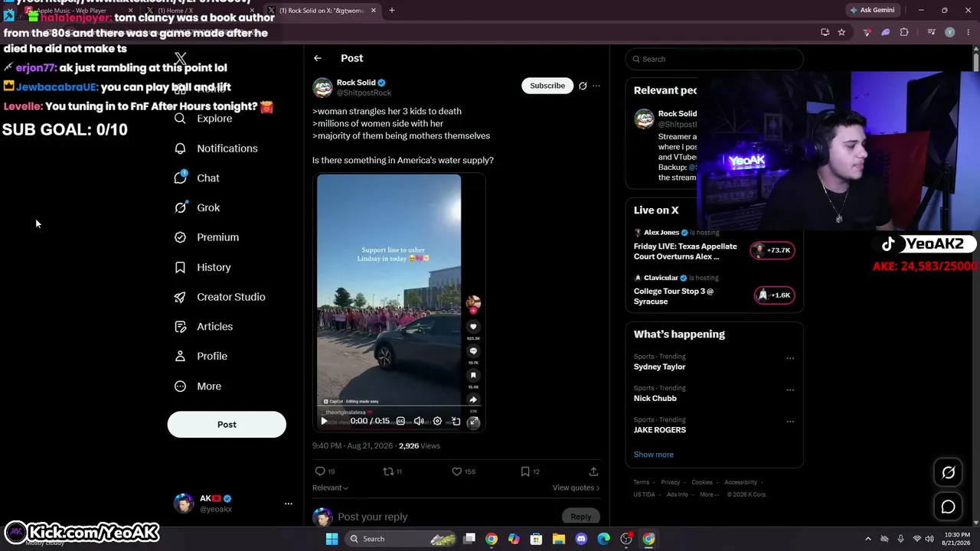The width and height of the screenshot is (980, 551).
Task: Click the Windows taskbar Search box
Action: tap(401, 539)
